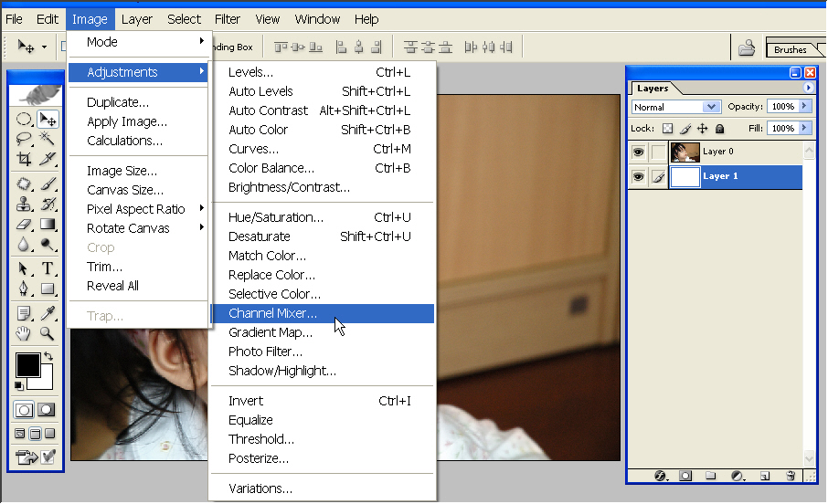Viewport: 828px width, 504px height.
Task: Click the Layers tab
Action: point(653,89)
